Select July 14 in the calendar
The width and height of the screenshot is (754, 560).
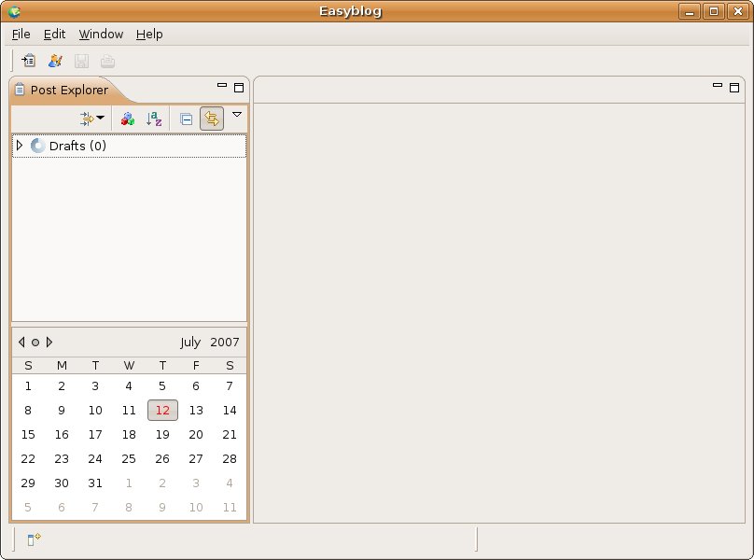230,411
